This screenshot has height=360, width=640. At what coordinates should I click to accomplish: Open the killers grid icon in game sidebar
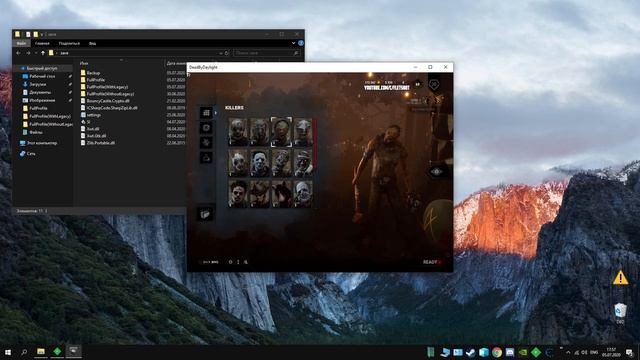[206, 113]
